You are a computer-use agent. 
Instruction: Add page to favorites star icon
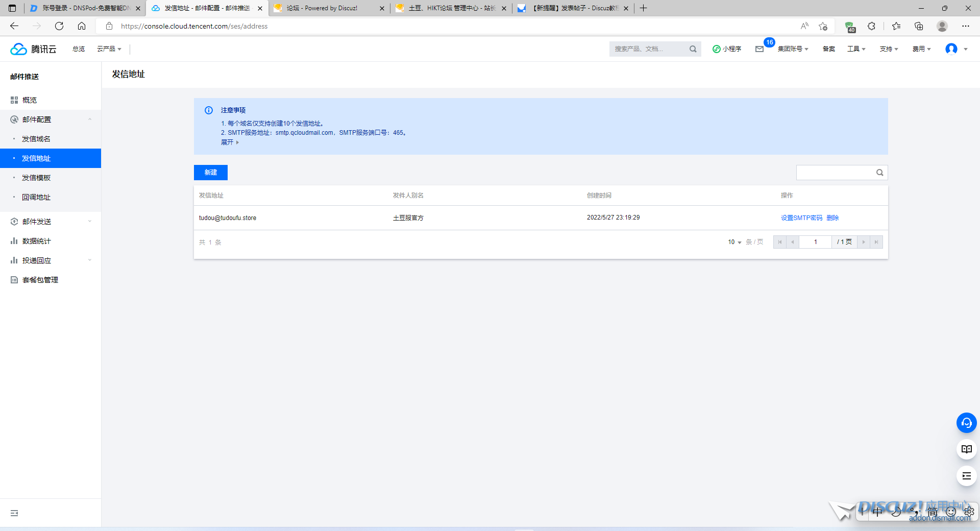(x=823, y=26)
